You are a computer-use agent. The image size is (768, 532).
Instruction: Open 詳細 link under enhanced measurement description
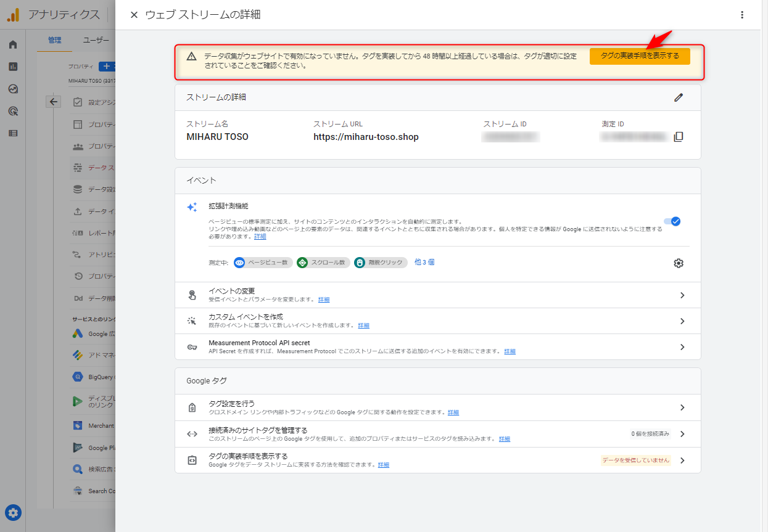[x=260, y=237]
